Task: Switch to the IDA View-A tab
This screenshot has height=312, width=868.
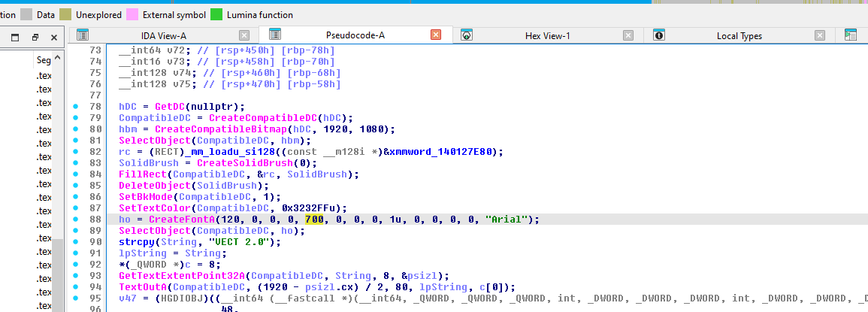Action: click(x=163, y=35)
